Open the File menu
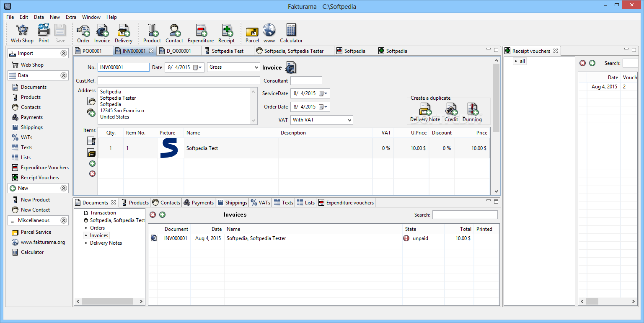Viewport: 644px width, 323px height. [10, 17]
